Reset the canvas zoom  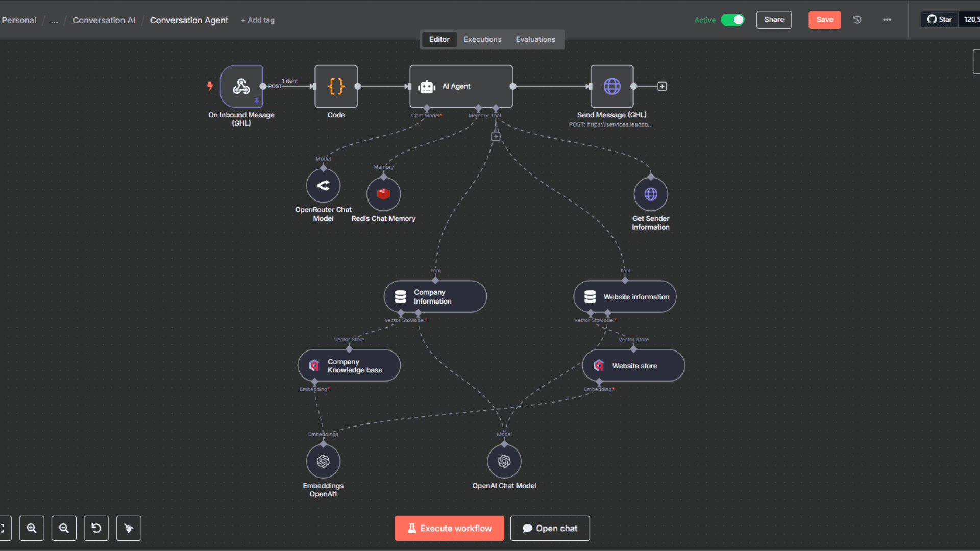96,528
